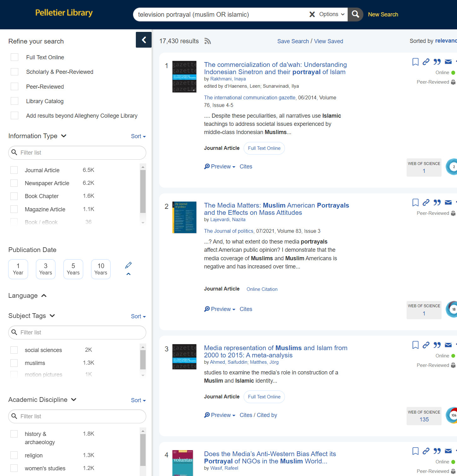
Task: Edit custom publication date range pencil
Action: click(128, 265)
